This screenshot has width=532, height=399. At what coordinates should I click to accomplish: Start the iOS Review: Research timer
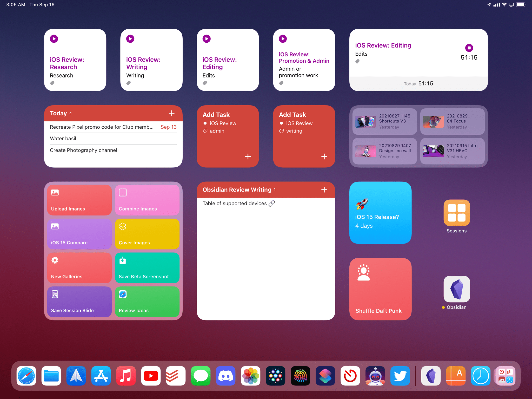[x=54, y=39]
